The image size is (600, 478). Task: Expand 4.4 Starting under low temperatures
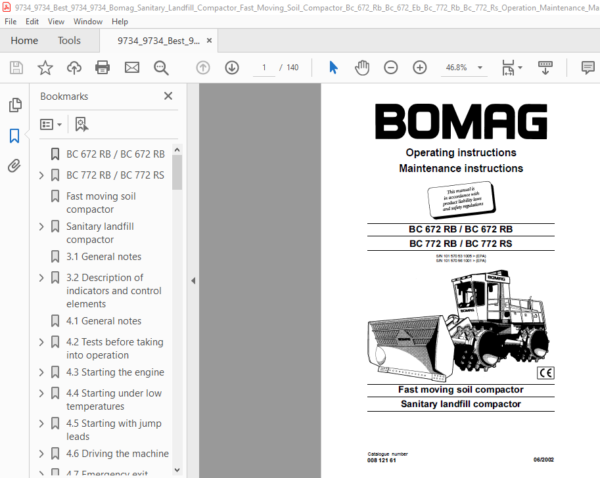(x=41, y=393)
